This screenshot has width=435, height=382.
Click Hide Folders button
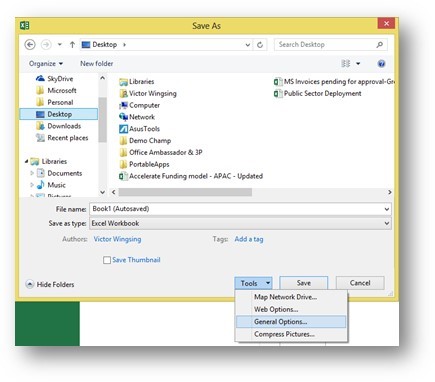(x=50, y=284)
